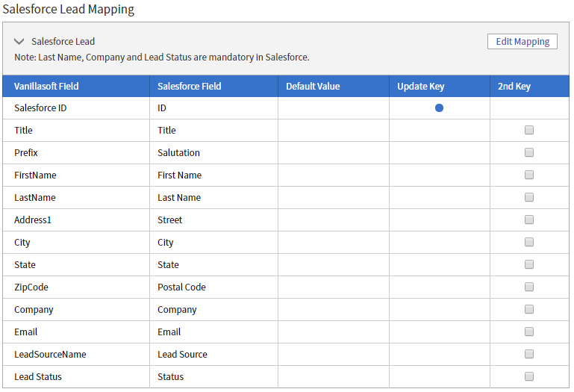
Task: Check the 2nd Key box for Title
Action: pyautogui.click(x=528, y=130)
